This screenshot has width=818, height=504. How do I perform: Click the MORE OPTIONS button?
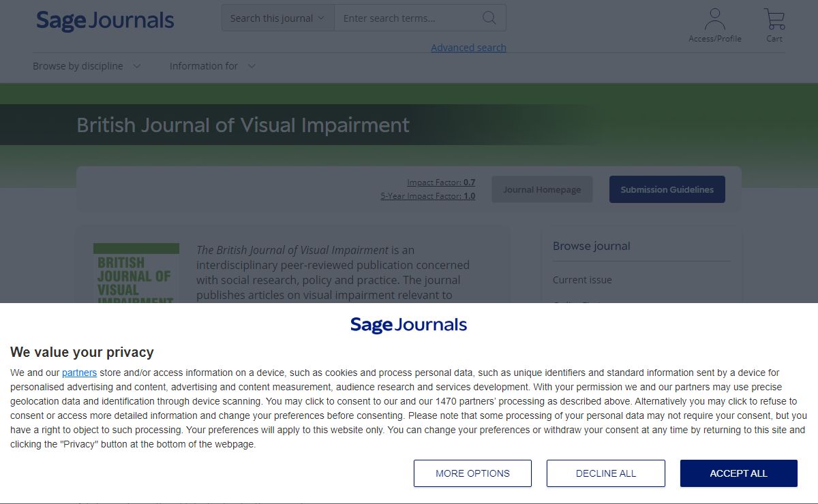point(472,473)
